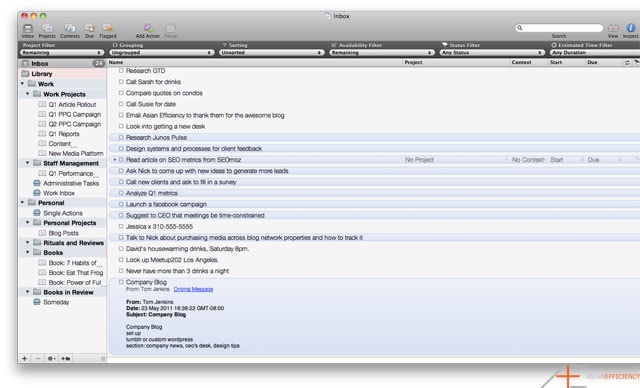The image size is (640, 388).
Task: Open Administrative Tasks single-action list
Action: pos(71,183)
